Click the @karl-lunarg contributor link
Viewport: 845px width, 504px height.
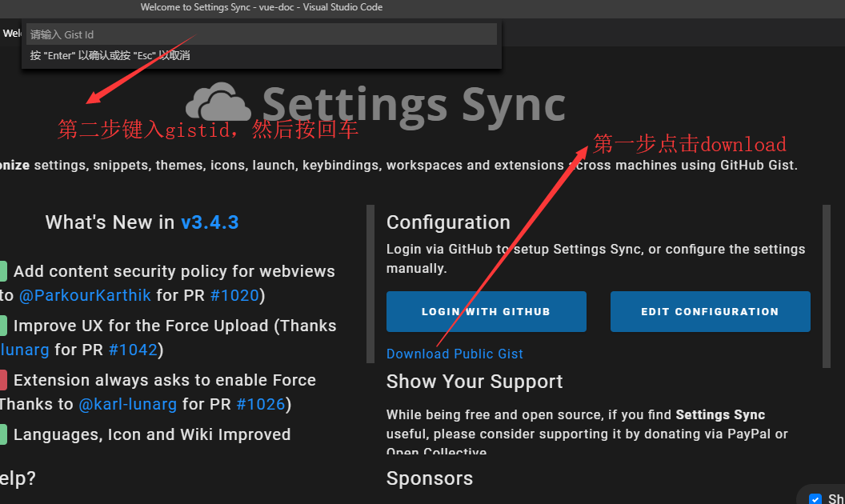pos(128,404)
